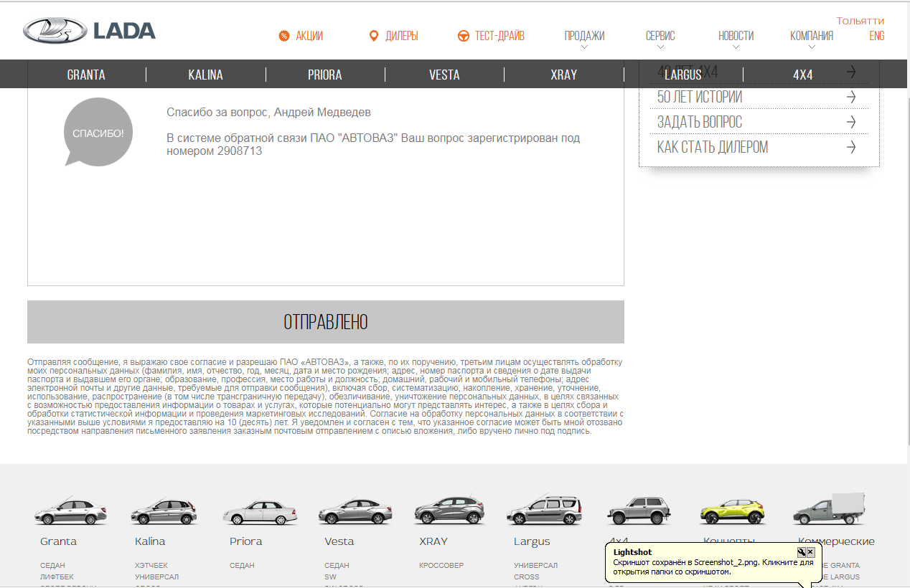Click the Тольятти city link

point(860,21)
